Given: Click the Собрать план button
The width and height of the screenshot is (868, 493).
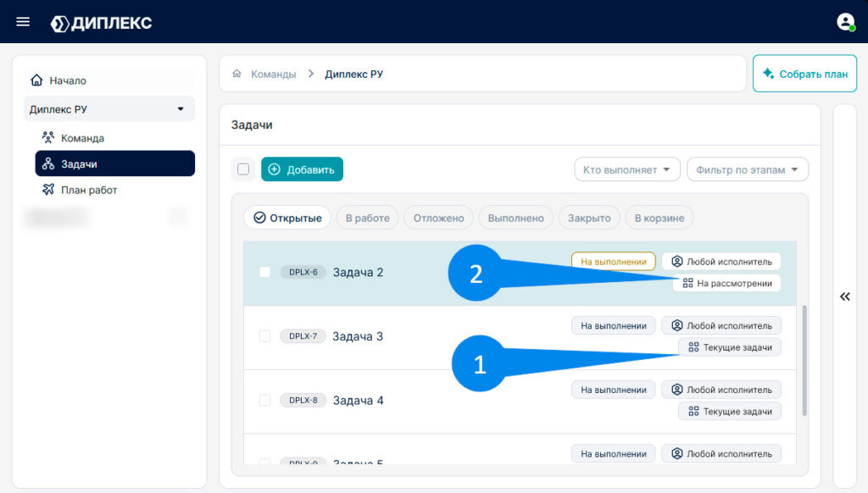Looking at the screenshot, I should click(x=805, y=74).
